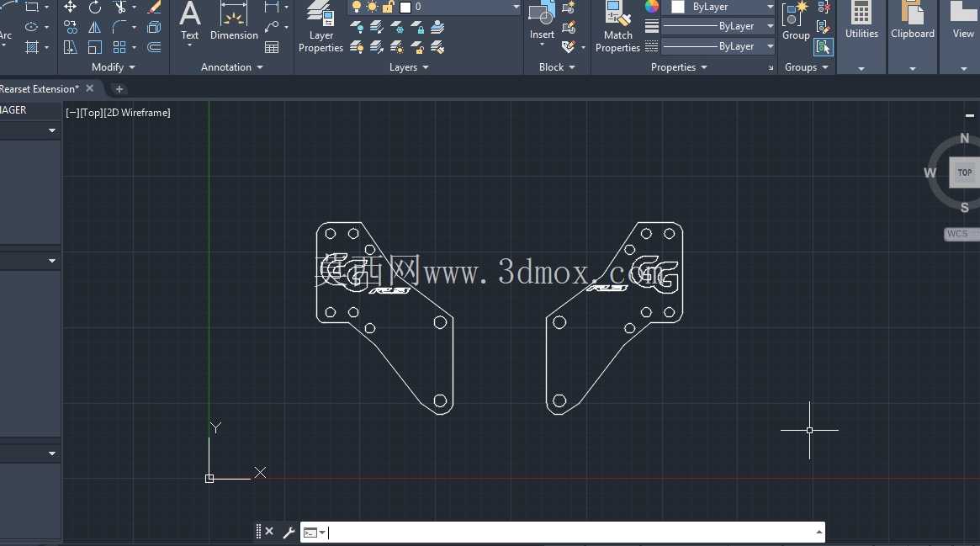
Task: Click the Group Edit icon
Action: (x=824, y=27)
